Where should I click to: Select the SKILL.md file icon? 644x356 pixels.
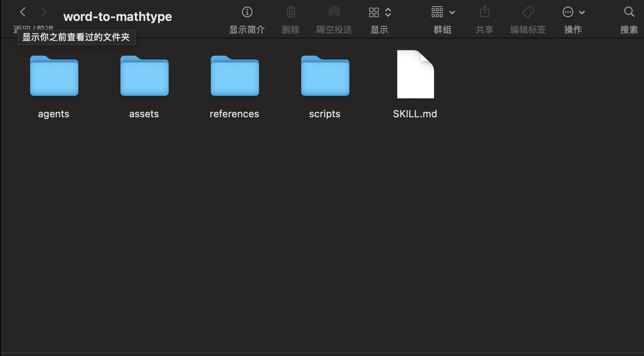(416, 74)
